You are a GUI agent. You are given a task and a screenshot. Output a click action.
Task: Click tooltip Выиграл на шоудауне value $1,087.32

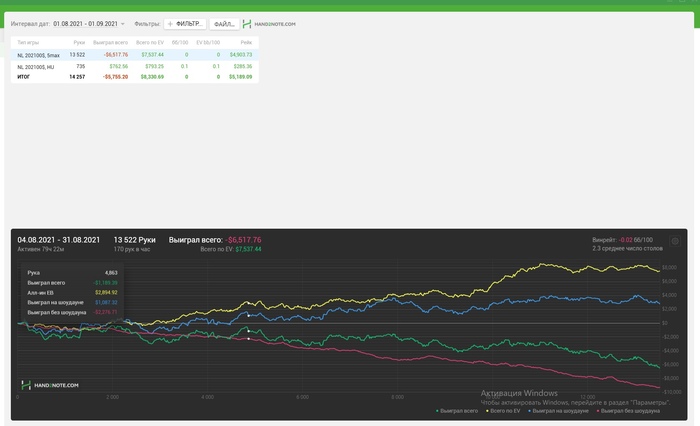pyautogui.click(x=106, y=303)
